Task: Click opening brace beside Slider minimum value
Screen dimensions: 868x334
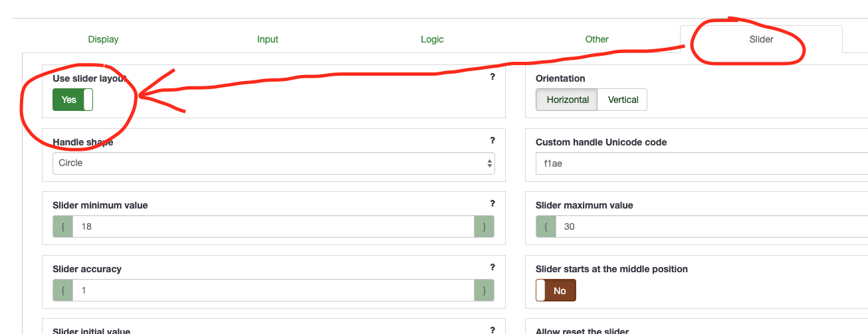Action: (62, 226)
